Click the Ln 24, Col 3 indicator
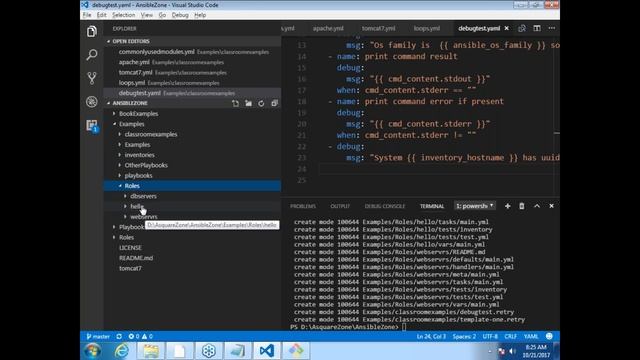Screen dimensions: 640x360 431,336
